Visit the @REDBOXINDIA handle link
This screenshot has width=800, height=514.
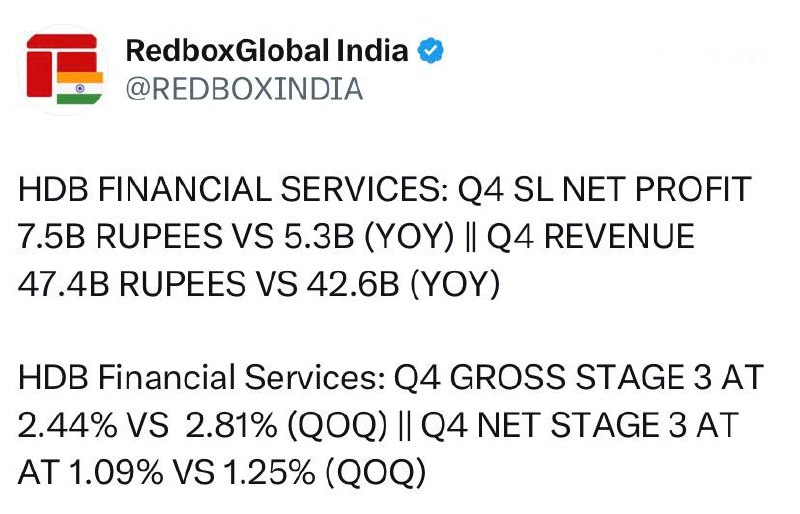coord(243,88)
